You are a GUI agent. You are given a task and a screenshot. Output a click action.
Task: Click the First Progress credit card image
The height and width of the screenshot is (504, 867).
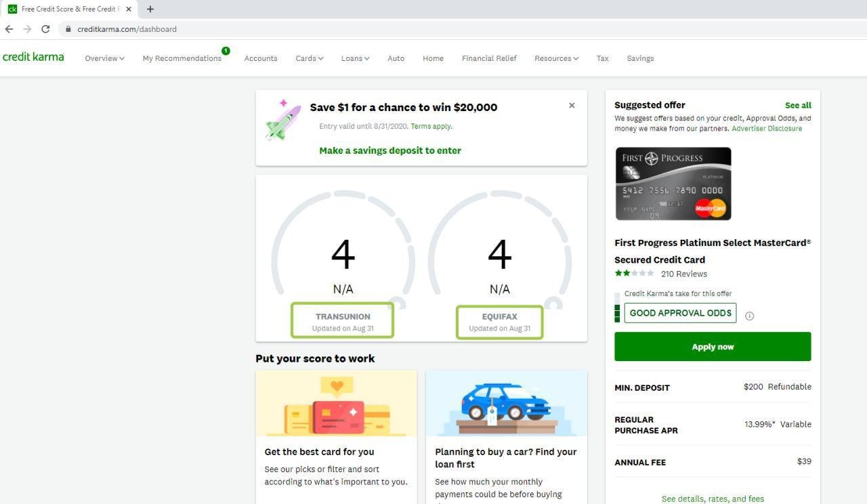[673, 184]
